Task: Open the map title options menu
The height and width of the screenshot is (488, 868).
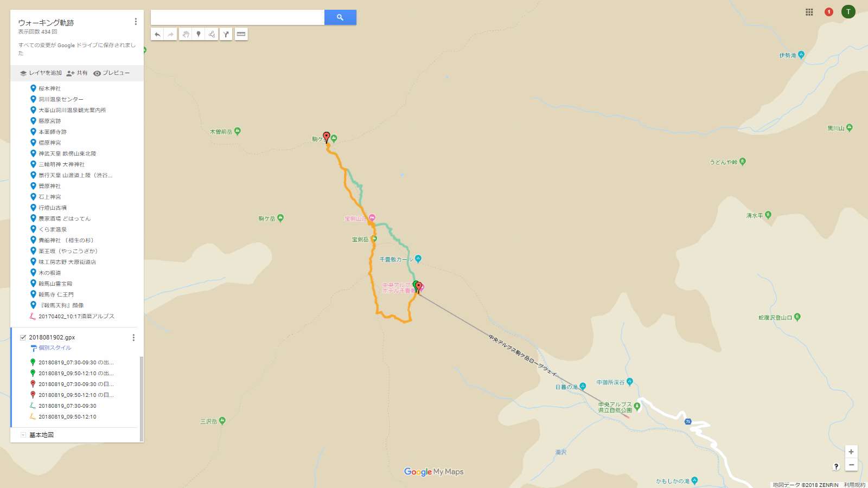Action: (136, 22)
